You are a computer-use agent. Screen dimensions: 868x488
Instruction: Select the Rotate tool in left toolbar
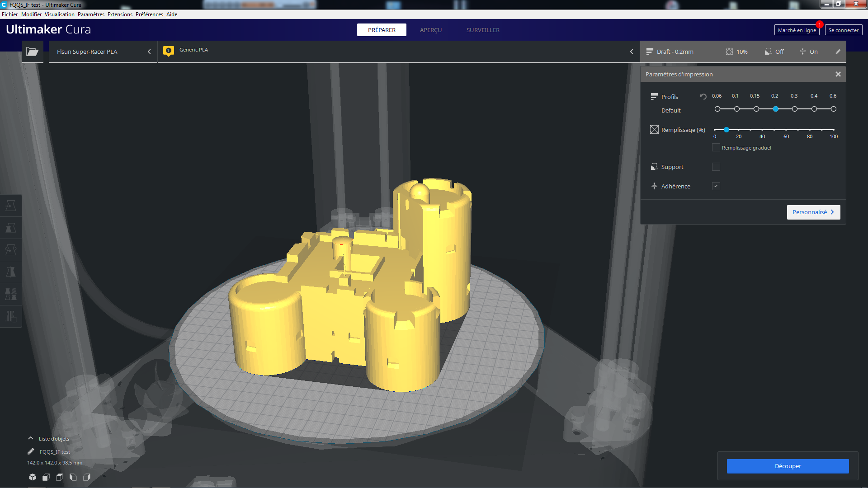11,250
